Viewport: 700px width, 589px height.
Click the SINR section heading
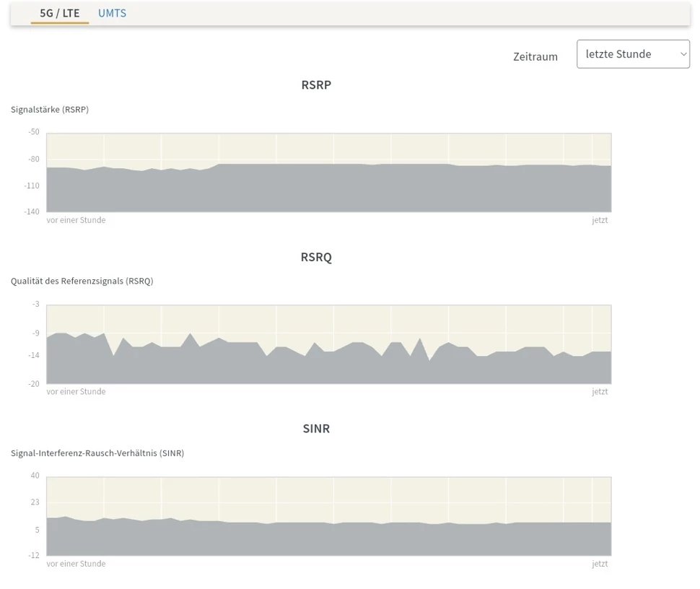tap(316, 429)
